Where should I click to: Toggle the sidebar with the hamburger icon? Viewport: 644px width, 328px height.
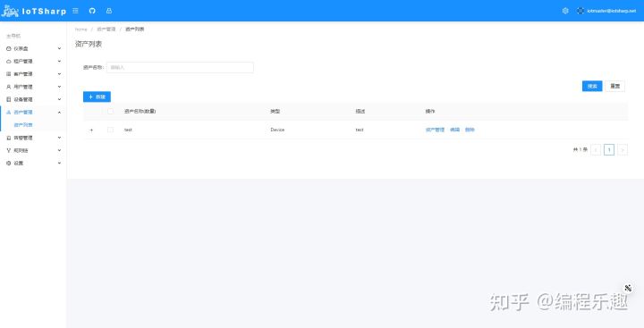75,11
